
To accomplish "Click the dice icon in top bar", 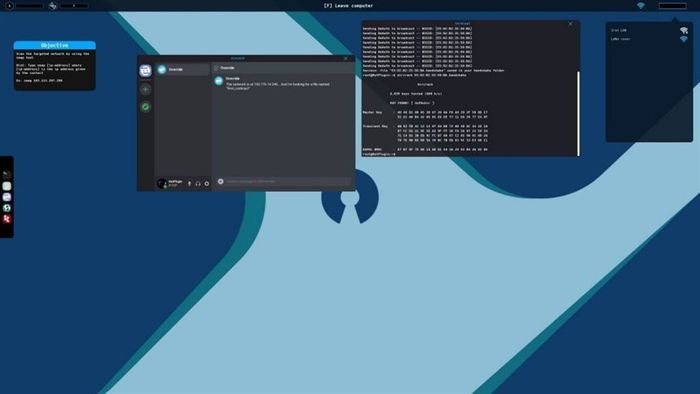I will coord(53,6).
